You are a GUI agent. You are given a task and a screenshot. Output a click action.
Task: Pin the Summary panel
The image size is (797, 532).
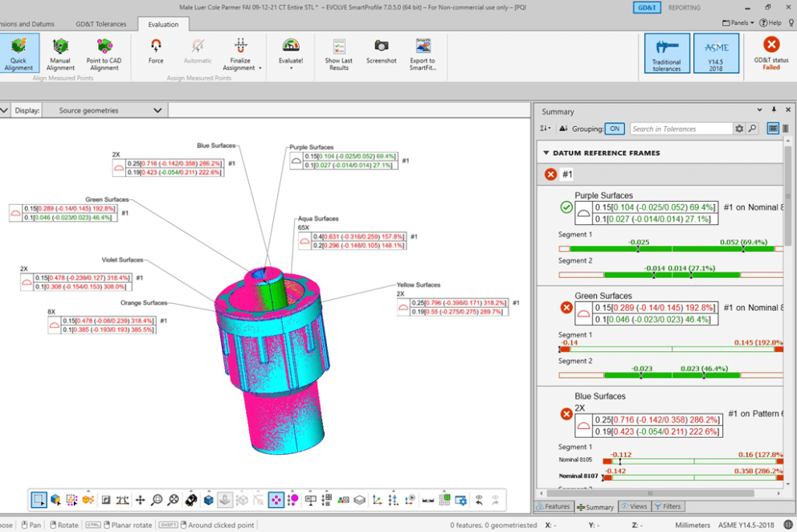774,111
